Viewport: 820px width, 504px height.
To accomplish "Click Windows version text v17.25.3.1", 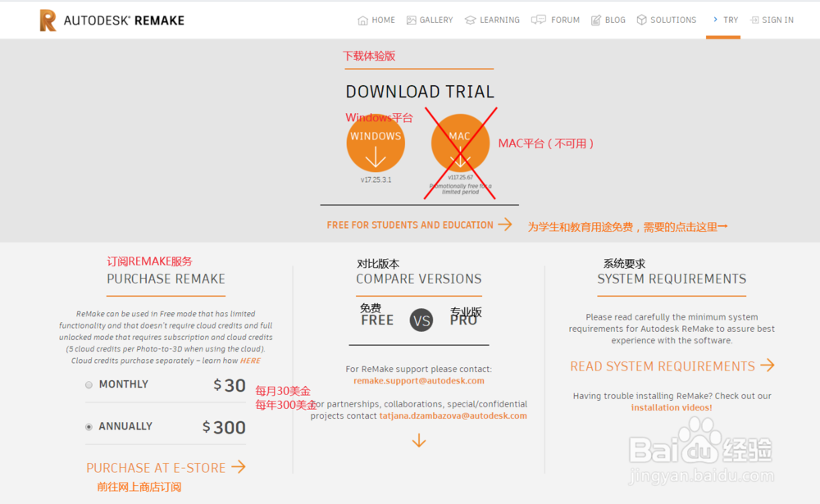I will (376, 179).
